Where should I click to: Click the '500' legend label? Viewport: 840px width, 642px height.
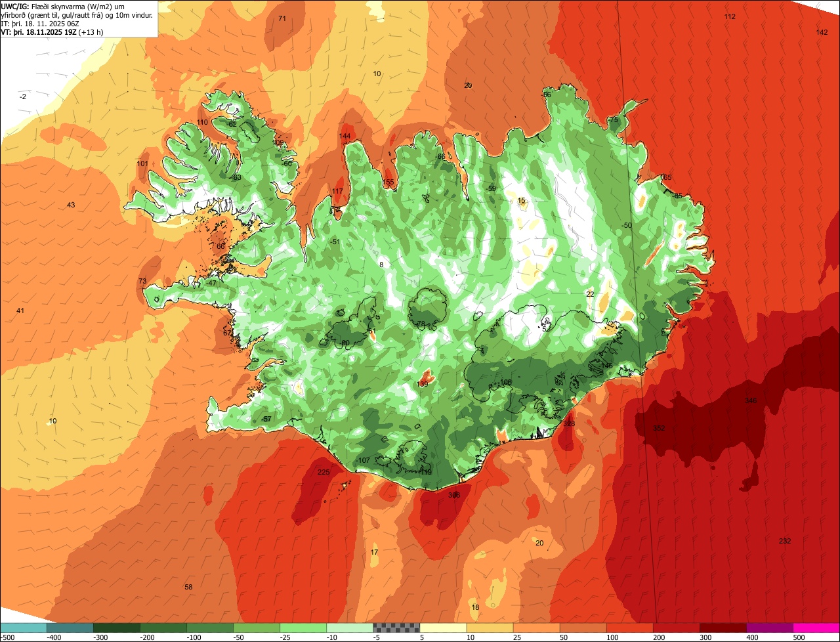click(799, 637)
